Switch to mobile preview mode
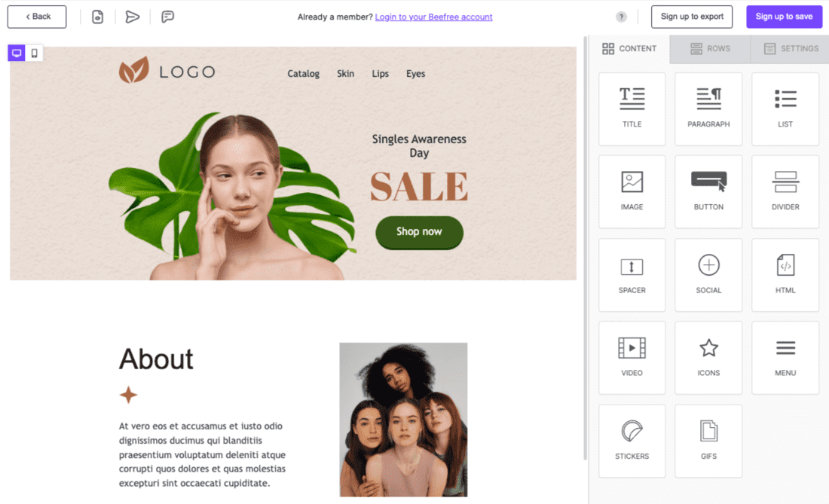Screen dimensions: 829x504 [x=35, y=53]
